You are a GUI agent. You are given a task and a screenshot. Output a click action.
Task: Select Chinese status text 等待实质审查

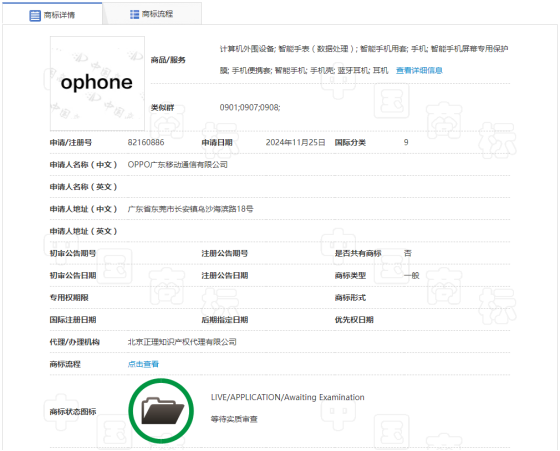click(x=234, y=419)
